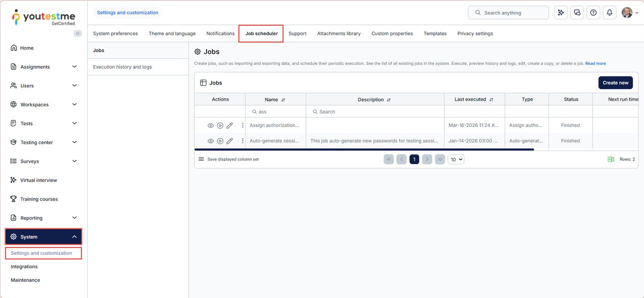
Task: Preview the Auto-generate session job eye icon
Action: coord(211,141)
